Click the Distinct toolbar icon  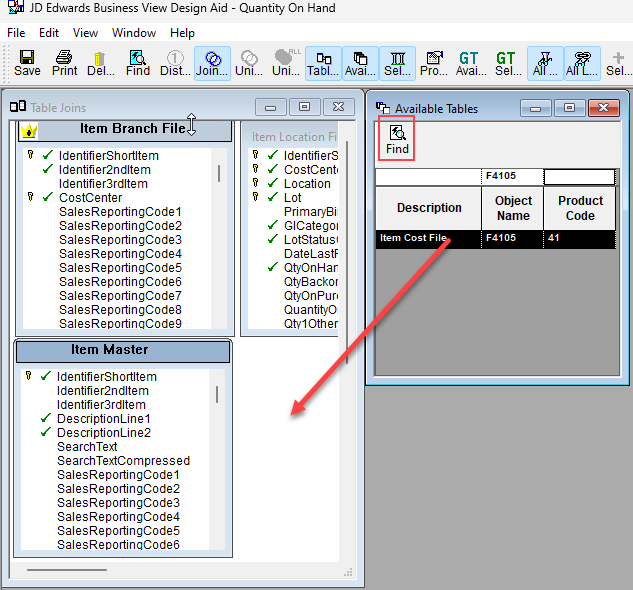pos(175,63)
